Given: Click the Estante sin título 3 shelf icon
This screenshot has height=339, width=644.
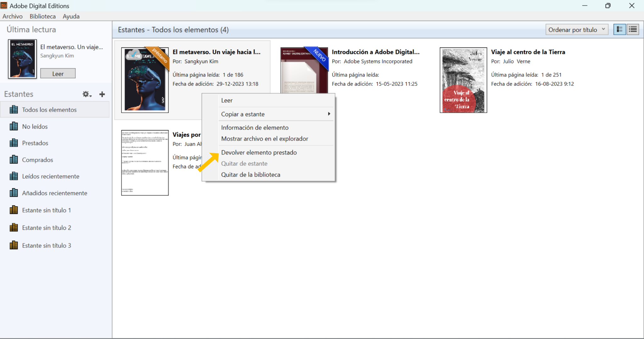Looking at the screenshot, I should (x=14, y=245).
